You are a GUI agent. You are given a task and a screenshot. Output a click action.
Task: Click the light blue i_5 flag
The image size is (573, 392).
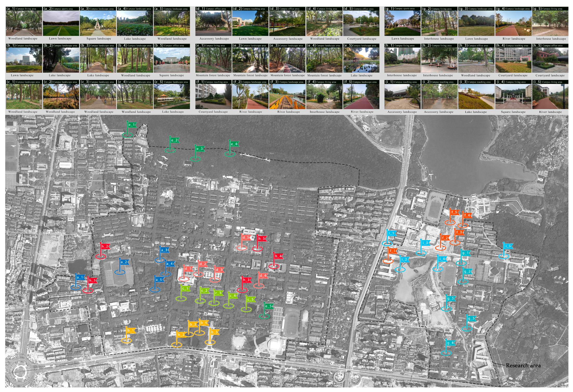[508, 246]
